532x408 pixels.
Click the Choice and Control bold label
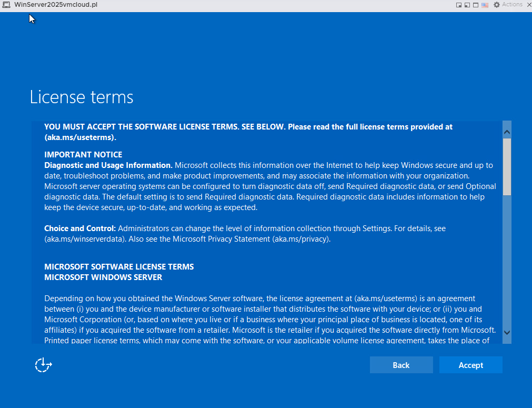click(80, 228)
